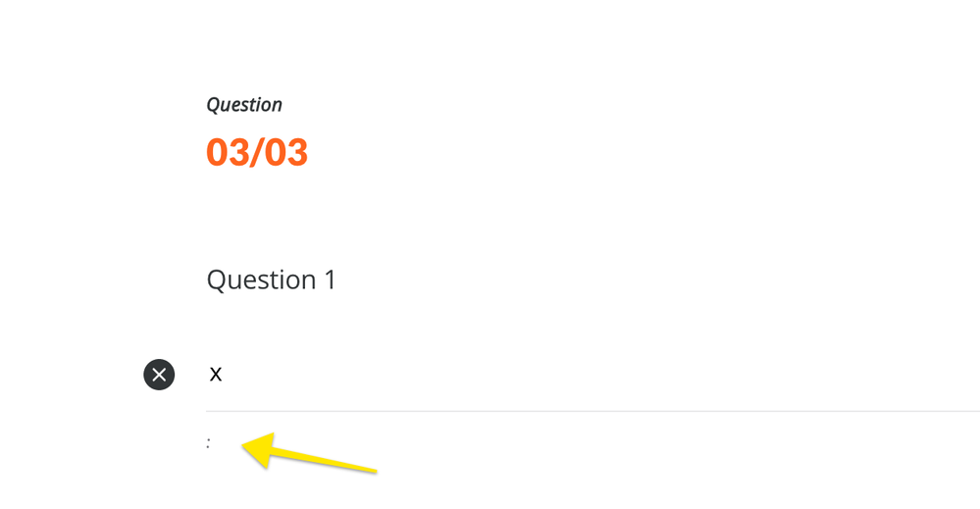Click the tail end of the yellow arrow
980x509 pixels.
[x=371, y=471]
